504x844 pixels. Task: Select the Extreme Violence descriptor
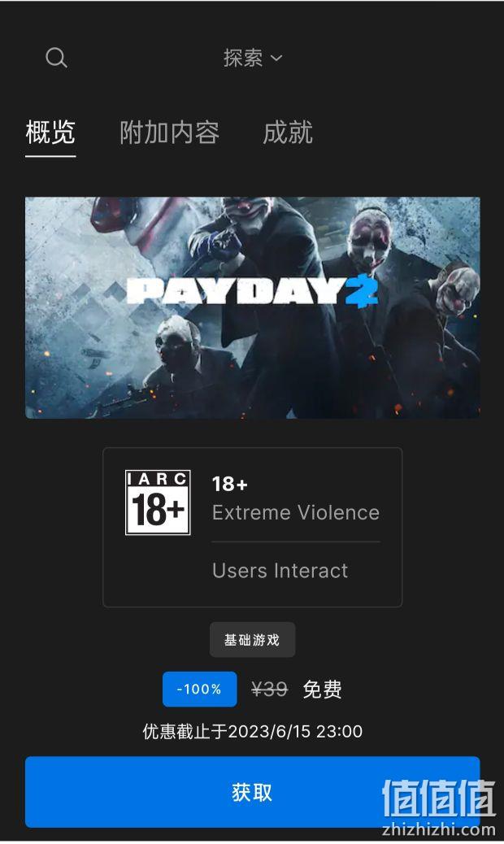click(x=296, y=512)
